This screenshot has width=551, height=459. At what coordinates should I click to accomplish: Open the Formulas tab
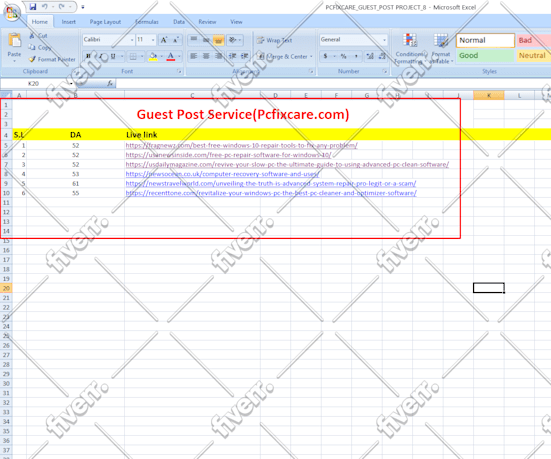click(147, 22)
